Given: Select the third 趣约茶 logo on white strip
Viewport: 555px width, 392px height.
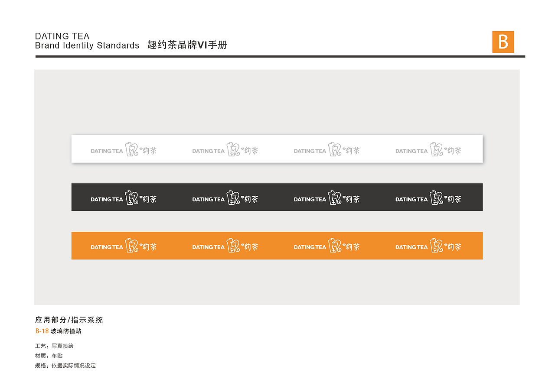Looking at the screenshot, I should click(x=326, y=149).
